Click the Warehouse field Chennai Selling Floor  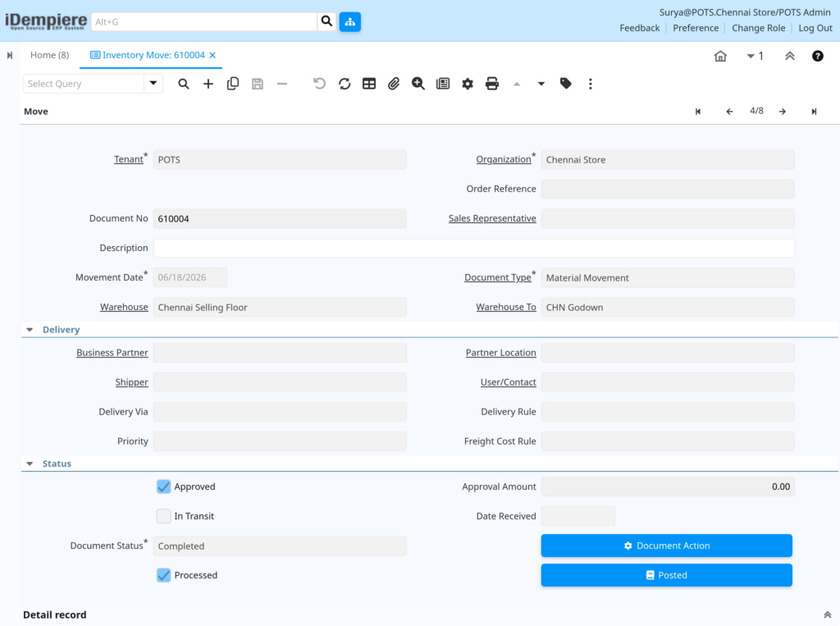coord(280,307)
